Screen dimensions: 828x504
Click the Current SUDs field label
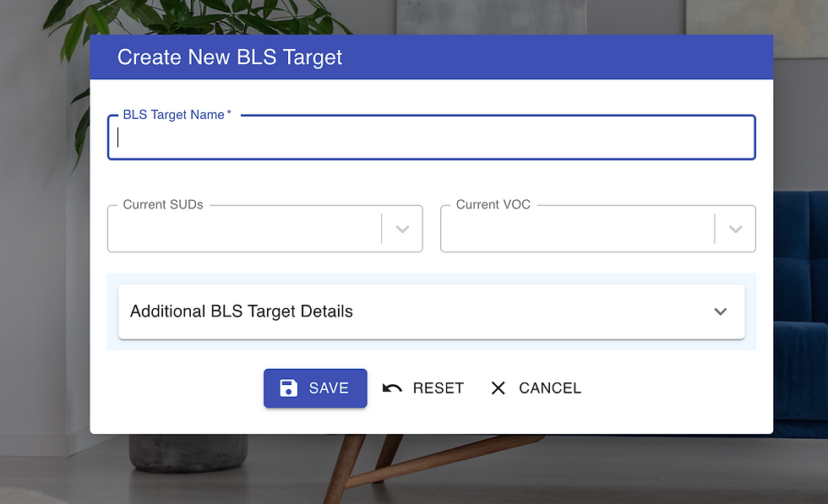pyautogui.click(x=163, y=204)
